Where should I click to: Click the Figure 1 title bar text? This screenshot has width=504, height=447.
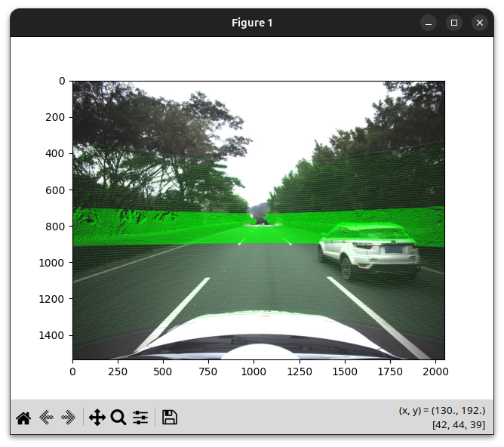tap(252, 23)
